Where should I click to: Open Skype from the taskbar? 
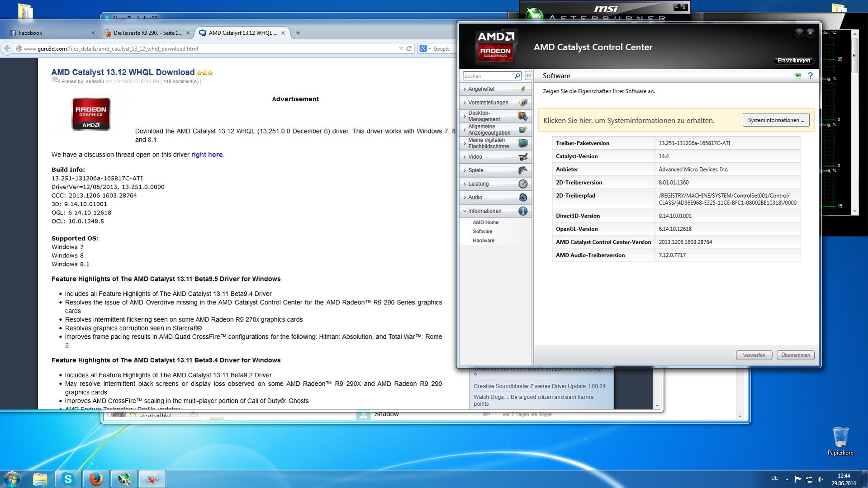pos(68,479)
